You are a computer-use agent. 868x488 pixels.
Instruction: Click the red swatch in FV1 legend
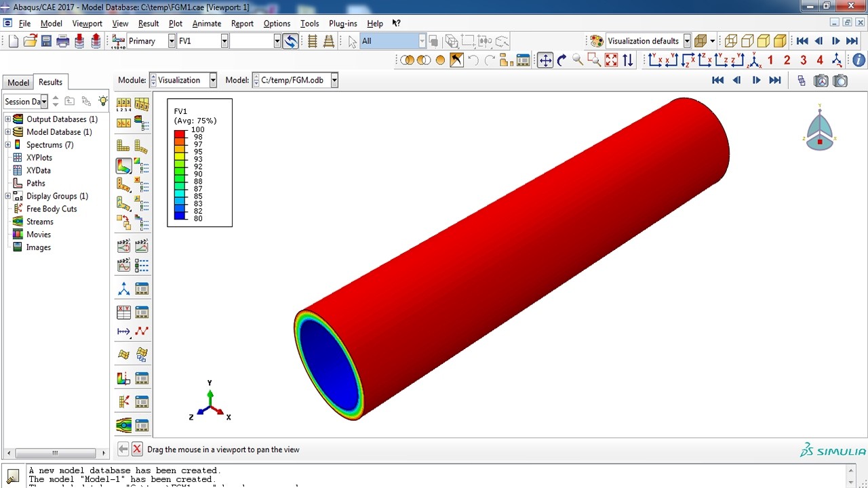click(180, 134)
